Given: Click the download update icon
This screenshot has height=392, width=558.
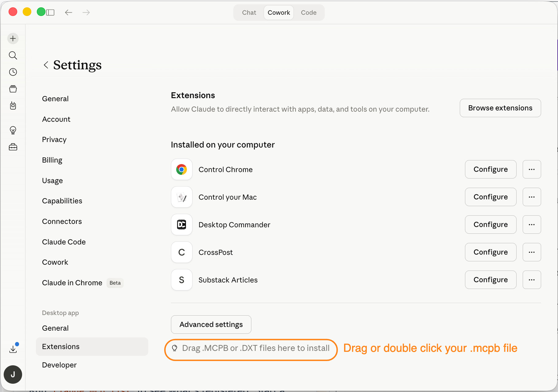Looking at the screenshot, I should click(13, 349).
